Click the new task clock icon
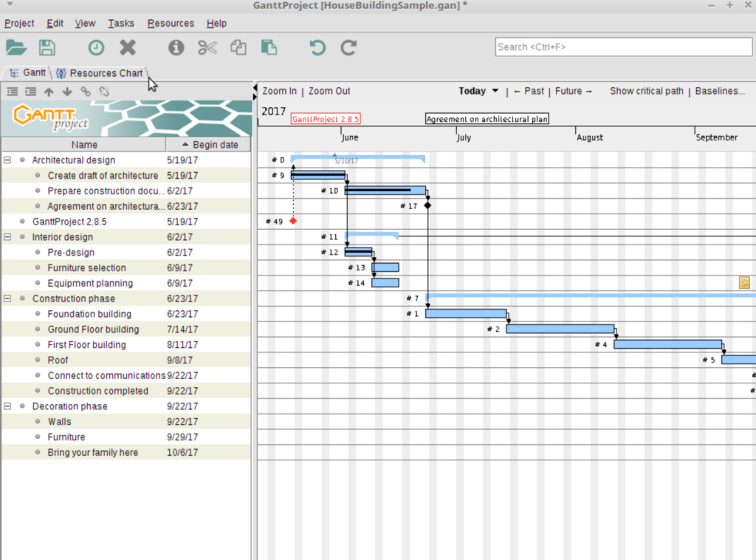Viewport: 756px width, 560px height. click(96, 47)
